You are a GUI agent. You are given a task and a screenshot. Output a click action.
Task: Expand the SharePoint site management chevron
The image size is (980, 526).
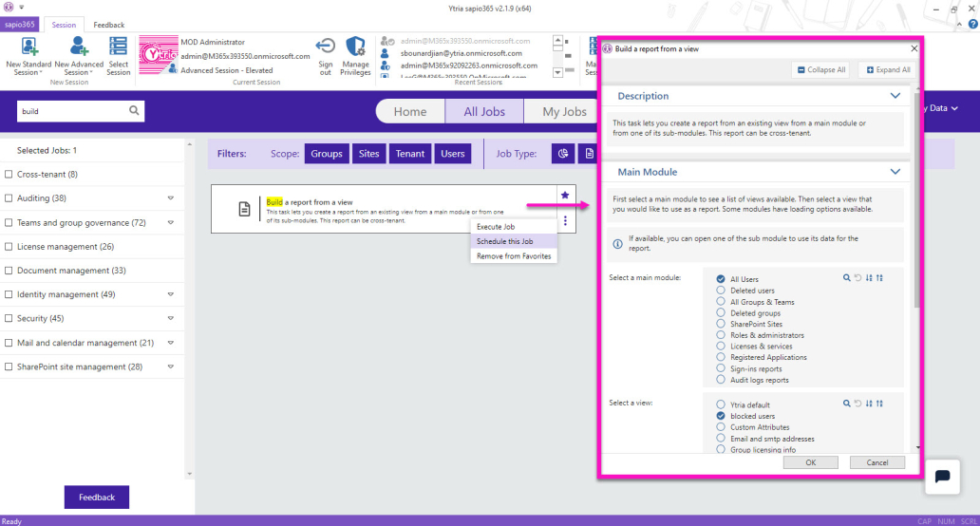click(171, 366)
